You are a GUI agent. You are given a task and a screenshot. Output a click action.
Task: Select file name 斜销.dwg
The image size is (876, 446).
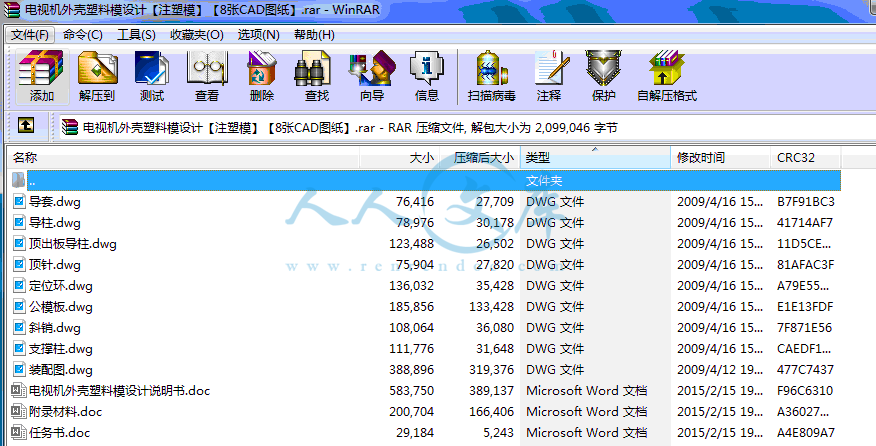pyautogui.click(x=55, y=328)
